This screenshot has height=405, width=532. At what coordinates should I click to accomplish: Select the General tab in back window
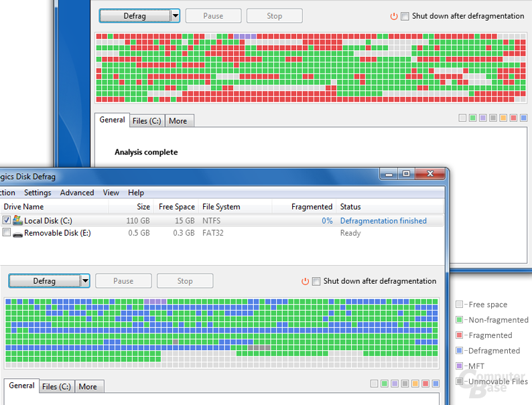[112, 120]
